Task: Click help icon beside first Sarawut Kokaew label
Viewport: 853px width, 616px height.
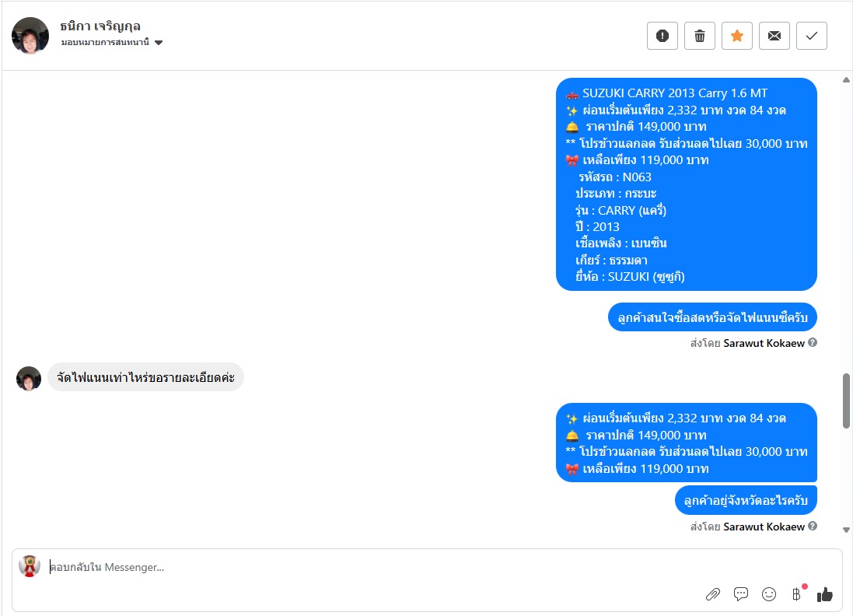Action: [813, 343]
